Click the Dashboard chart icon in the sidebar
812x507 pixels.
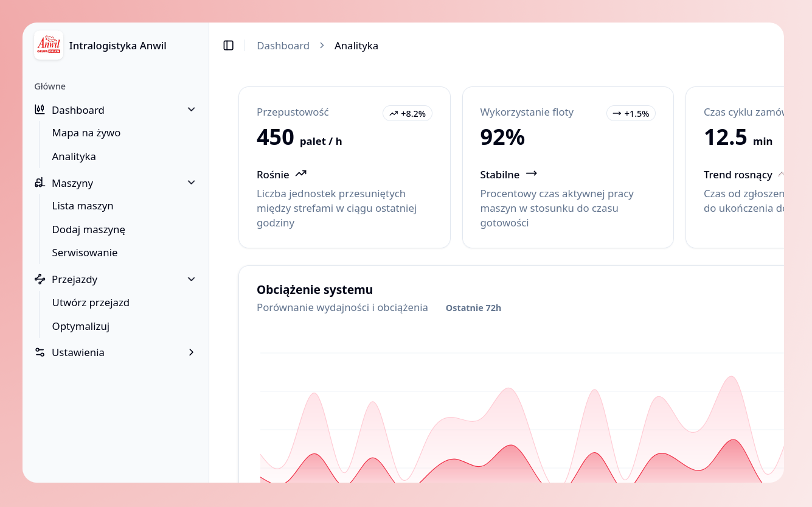point(40,110)
